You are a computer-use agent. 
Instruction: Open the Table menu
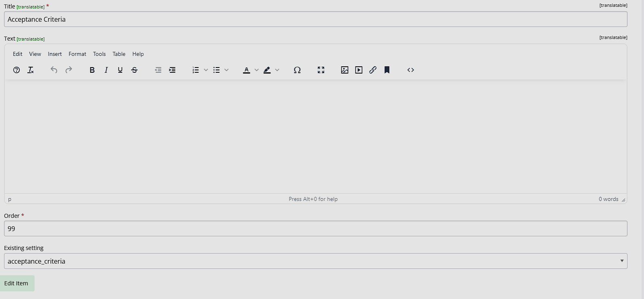click(x=119, y=54)
